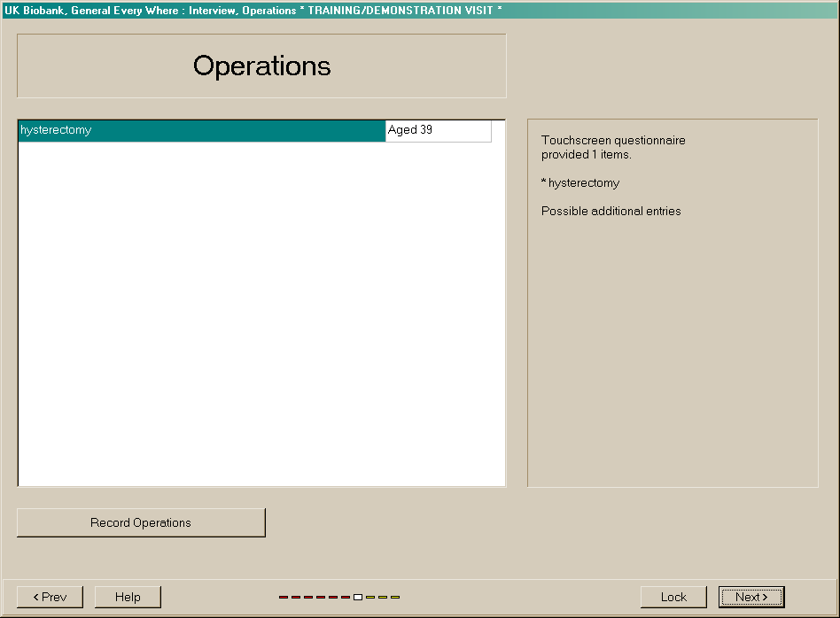The image size is (840, 618).
Task: Click the Operations heading banner
Action: coord(261,66)
